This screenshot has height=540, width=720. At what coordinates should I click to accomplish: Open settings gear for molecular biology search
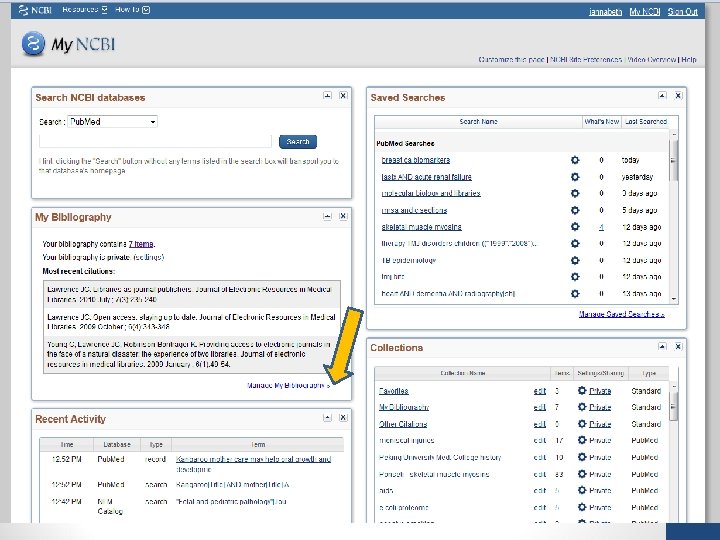point(575,193)
